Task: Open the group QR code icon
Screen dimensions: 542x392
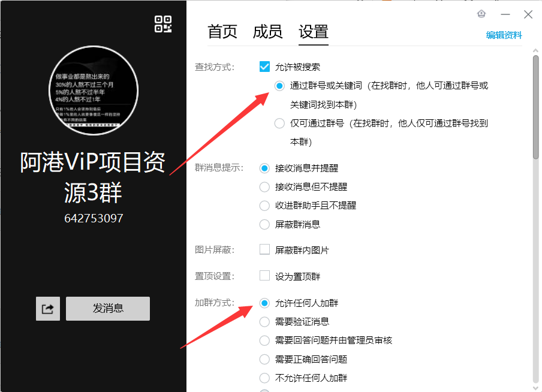Action: [x=162, y=24]
